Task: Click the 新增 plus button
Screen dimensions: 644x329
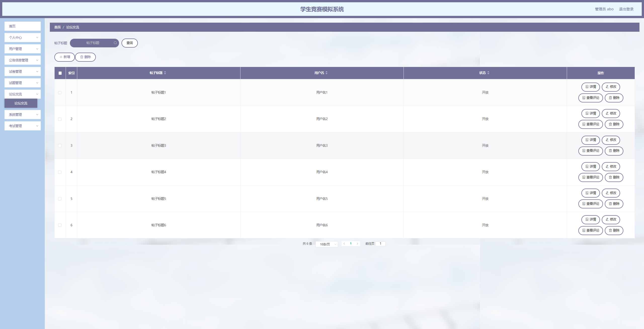Action: coord(65,57)
